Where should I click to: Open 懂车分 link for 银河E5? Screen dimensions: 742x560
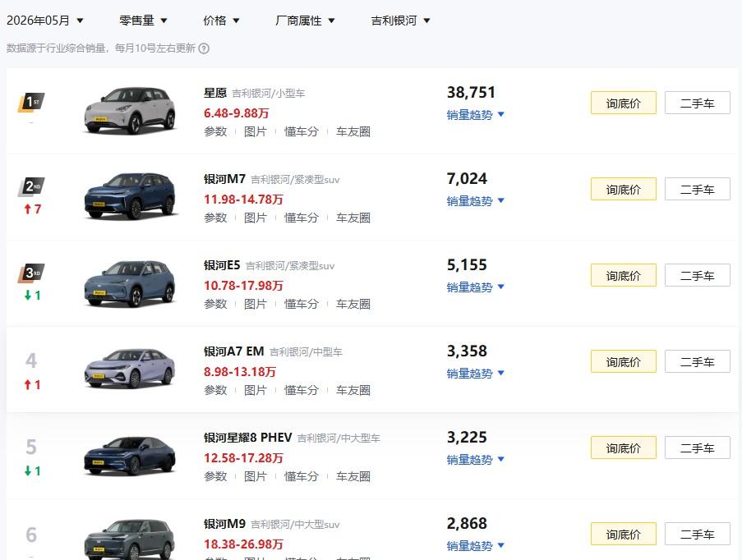(301, 304)
